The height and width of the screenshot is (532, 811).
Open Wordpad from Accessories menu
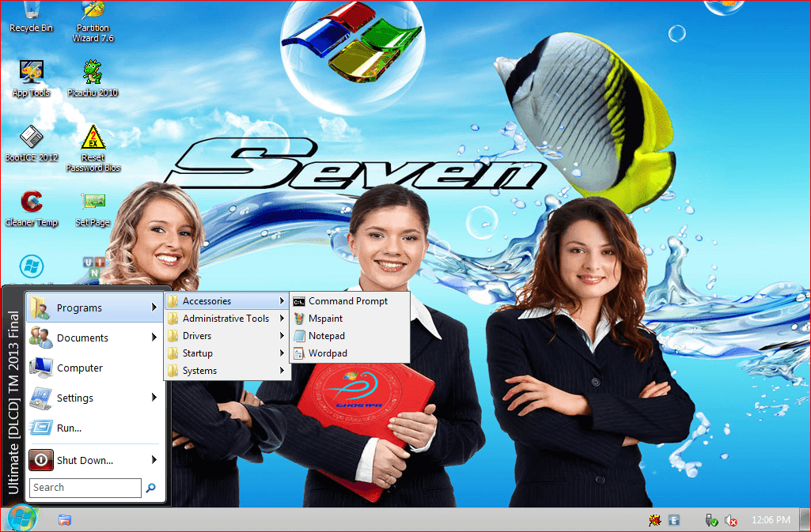[x=350, y=353]
